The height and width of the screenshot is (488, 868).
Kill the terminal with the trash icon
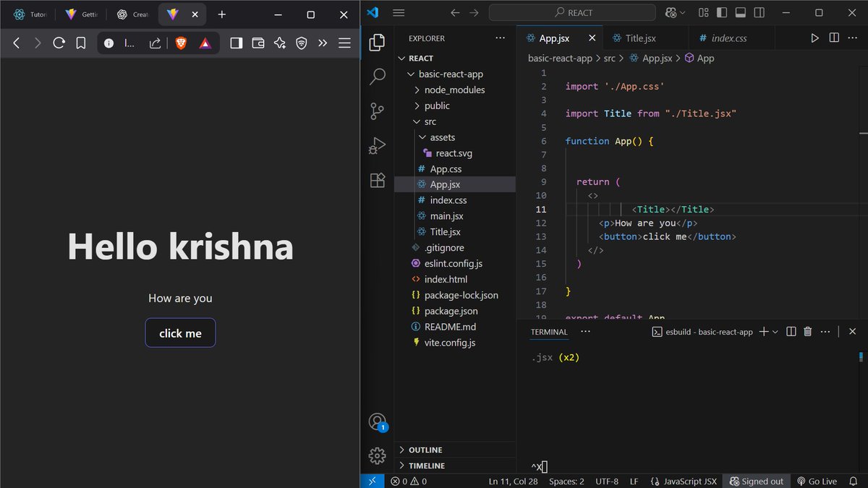point(808,332)
